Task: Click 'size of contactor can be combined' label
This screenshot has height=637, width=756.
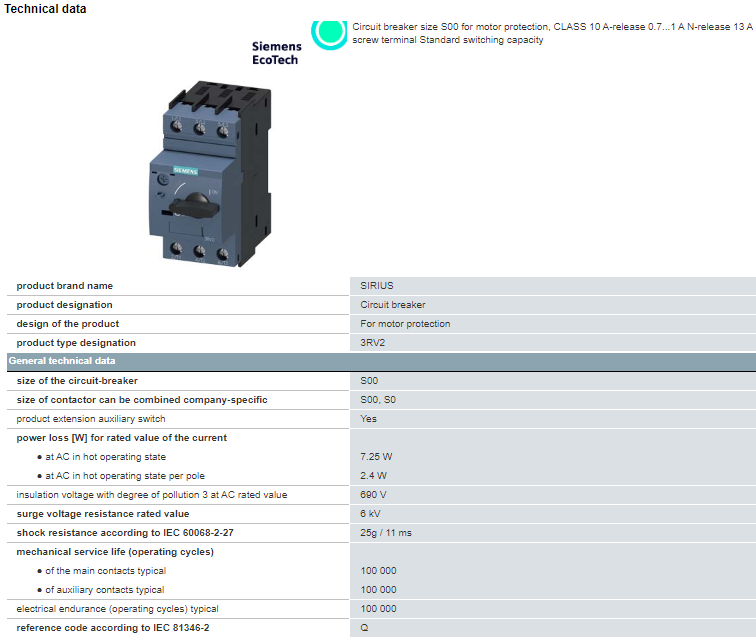Action: click(142, 400)
